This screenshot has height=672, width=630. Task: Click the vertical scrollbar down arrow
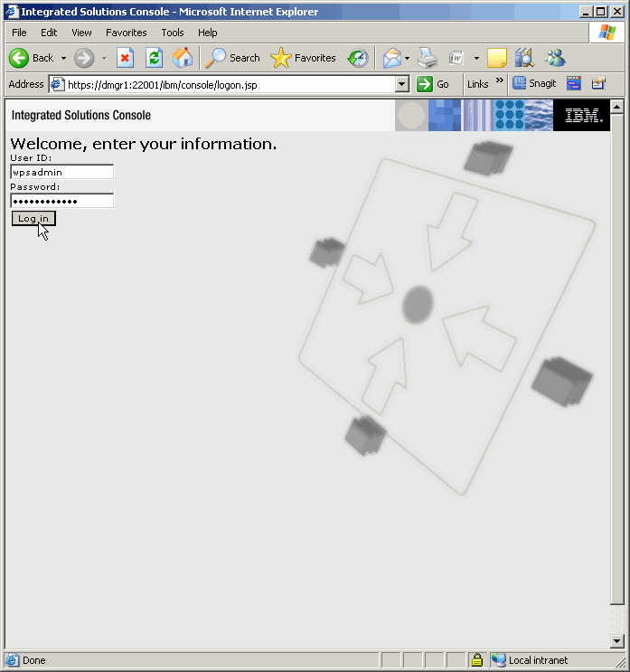point(617,641)
